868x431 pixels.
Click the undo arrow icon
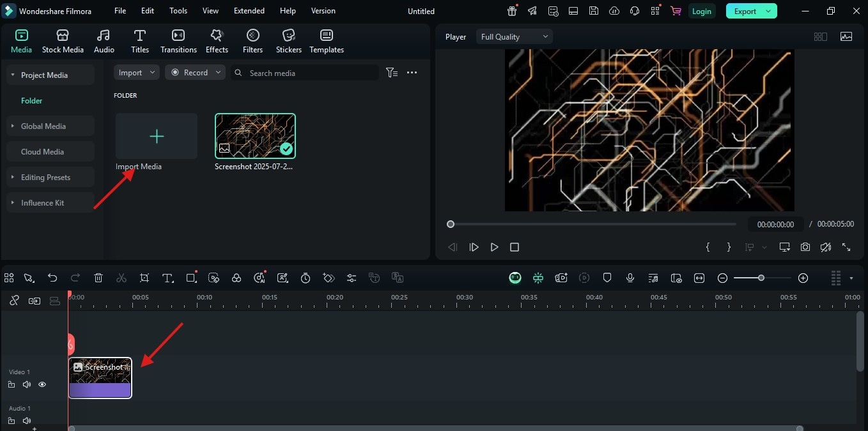point(52,278)
